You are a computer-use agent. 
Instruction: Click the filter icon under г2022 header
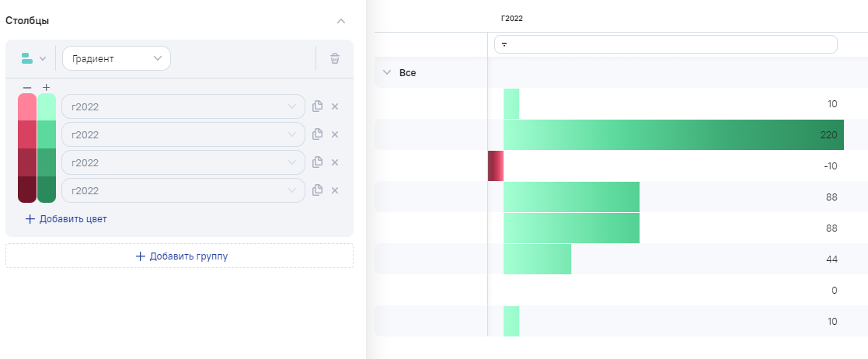pyautogui.click(x=504, y=44)
